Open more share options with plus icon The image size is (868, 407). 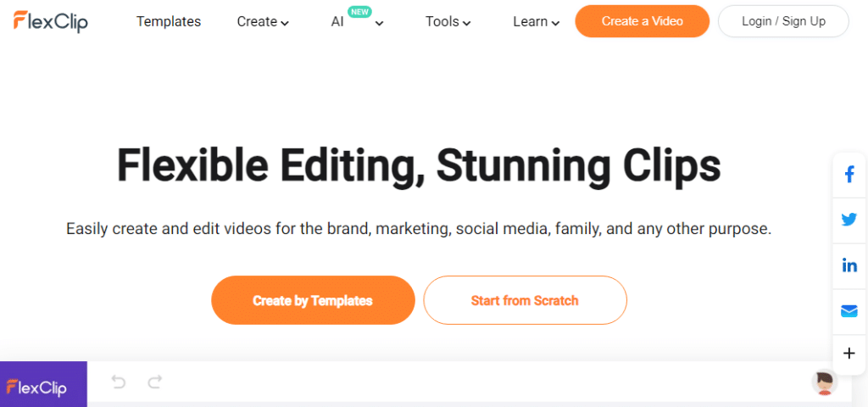(x=849, y=353)
